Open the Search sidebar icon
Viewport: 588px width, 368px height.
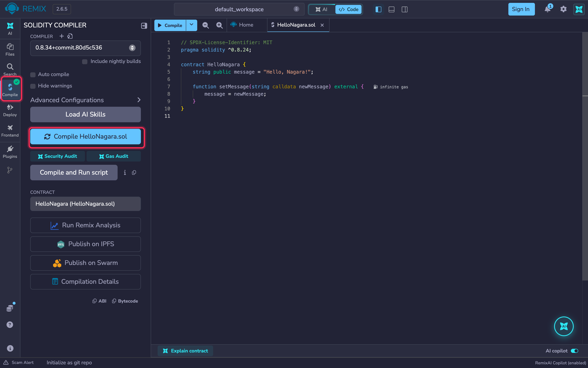10,69
